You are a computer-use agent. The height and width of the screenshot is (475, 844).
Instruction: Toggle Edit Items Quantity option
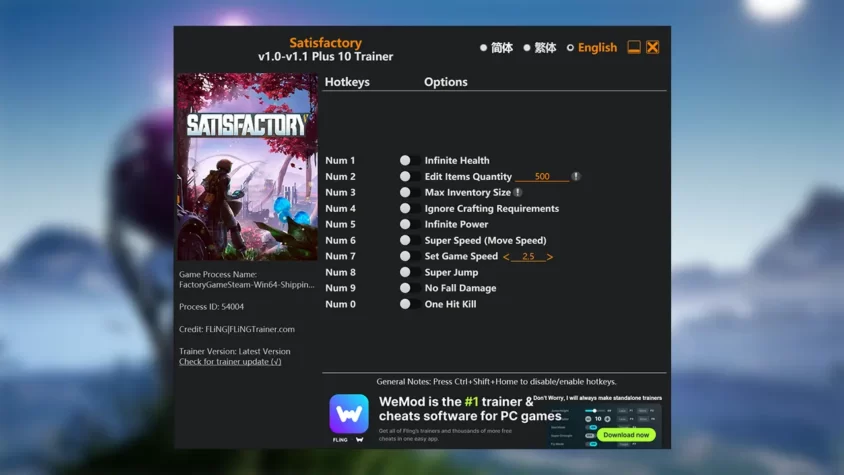click(x=410, y=177)
